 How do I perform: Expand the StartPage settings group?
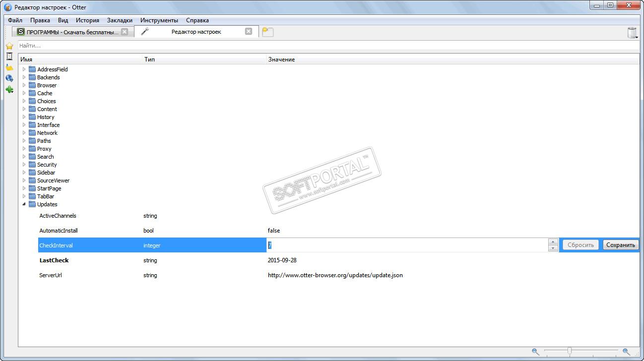click(x=24, y=188)
